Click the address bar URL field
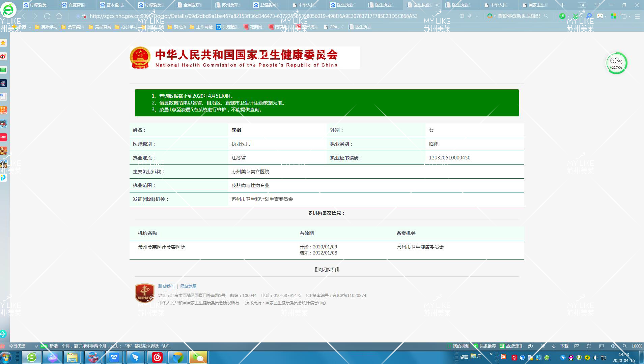This screenshot has height=364, width=644. [x=253, y=16]
